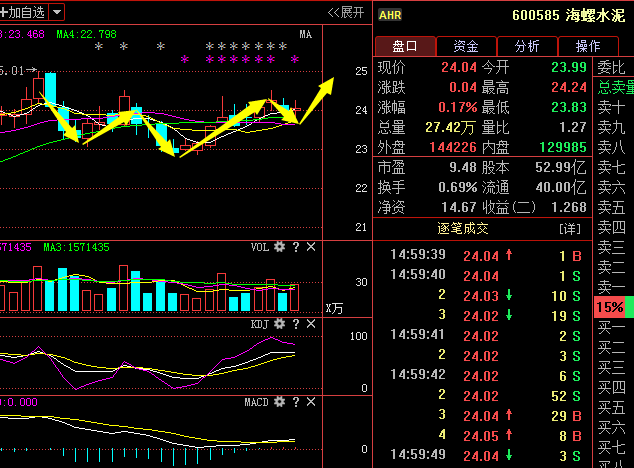Open the 操作 tab
Image resolution: width=634 pixels, height=468 pixels.
588,46
